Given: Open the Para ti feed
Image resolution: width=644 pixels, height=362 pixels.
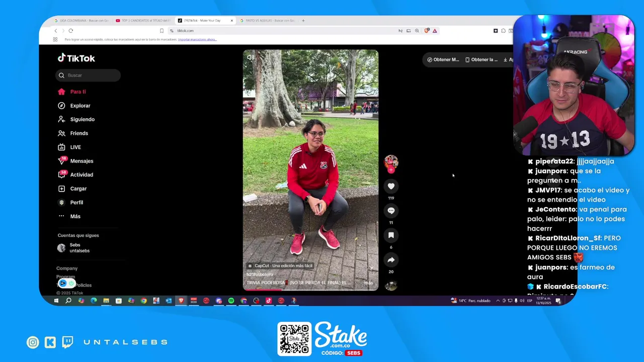Looking at the screenshot, I should [71, 92].
